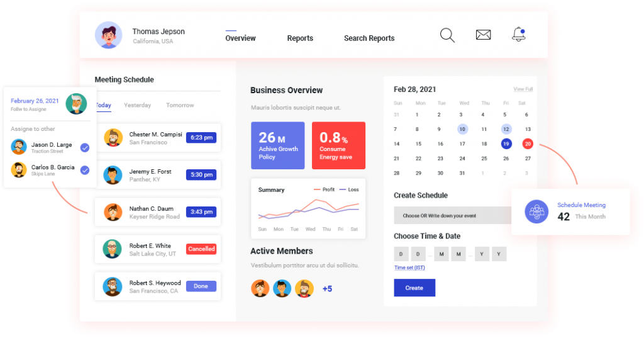Image resolution: width=644 pixels, height=338 pixels.
Task: Click the red Consume Energy save card
Action: (338, 145)
